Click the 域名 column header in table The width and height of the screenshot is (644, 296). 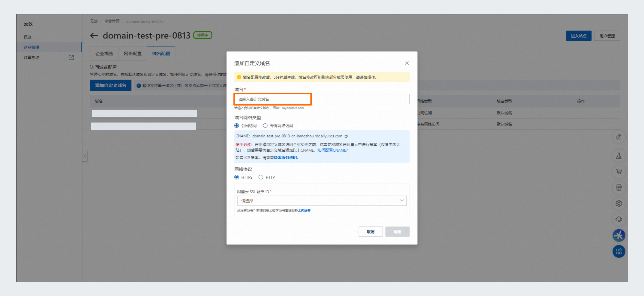[x=99, y=101]
